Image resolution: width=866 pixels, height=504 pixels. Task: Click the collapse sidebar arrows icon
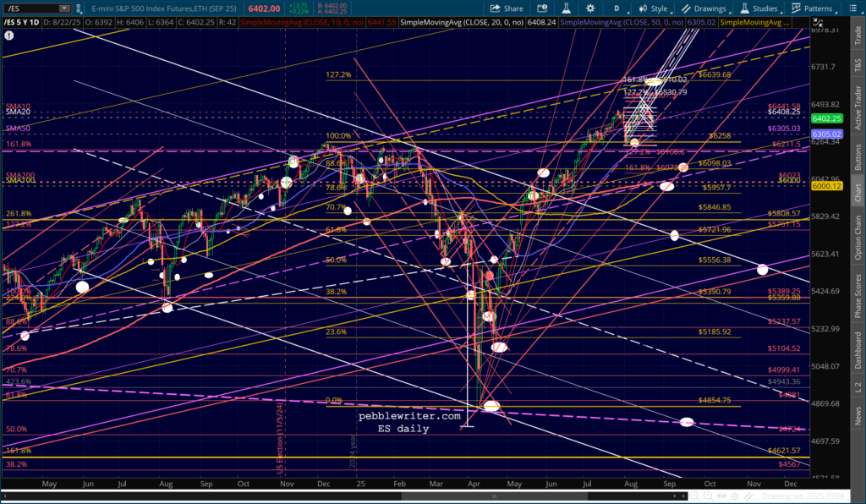(818, 23)
